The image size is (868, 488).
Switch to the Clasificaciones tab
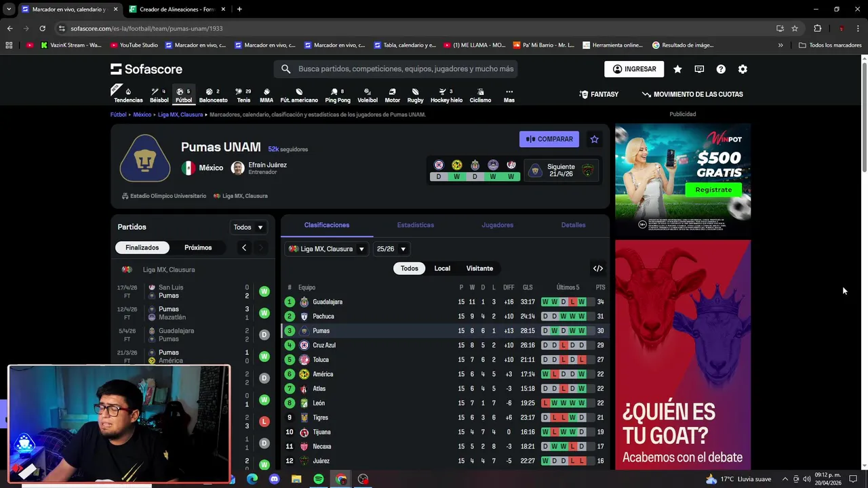(x=327, y=225)
